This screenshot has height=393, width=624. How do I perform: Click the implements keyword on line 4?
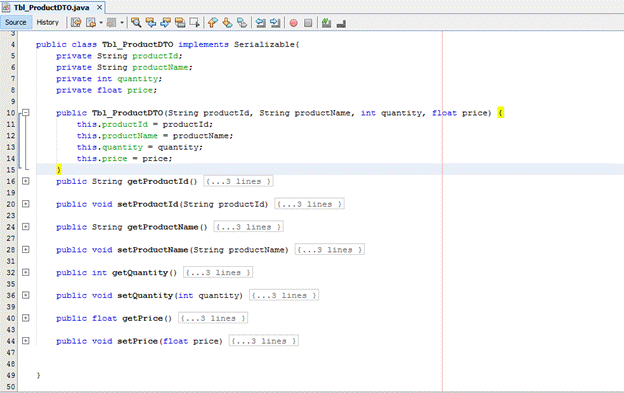pyautogui.click(x=203, y=45)
